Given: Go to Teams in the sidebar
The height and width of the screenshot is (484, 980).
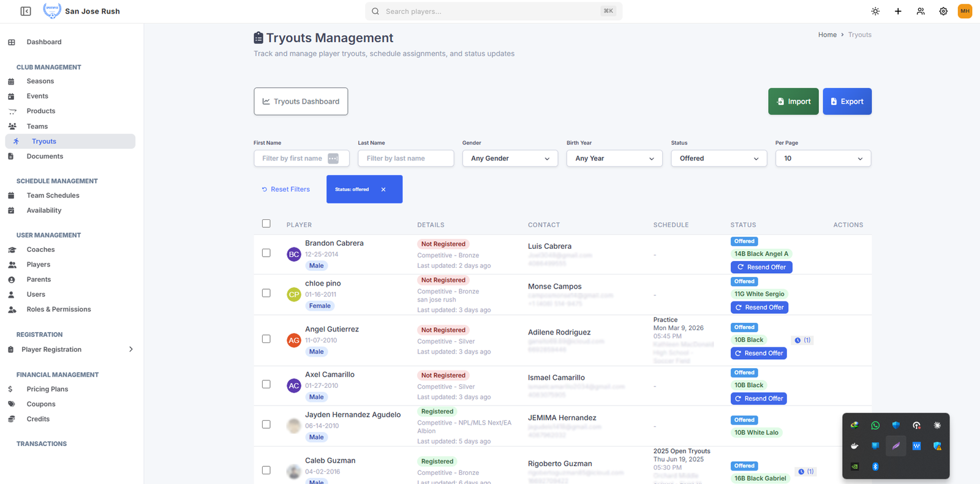Looking at the screenshot, I should pos(37,126).
